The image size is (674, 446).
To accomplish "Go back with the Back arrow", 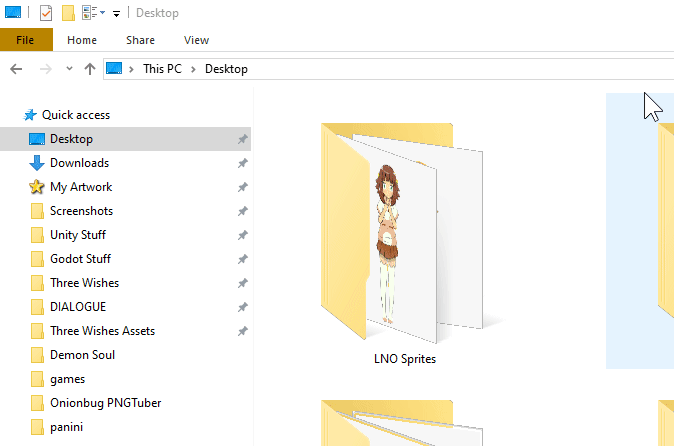I will [16, 69].
